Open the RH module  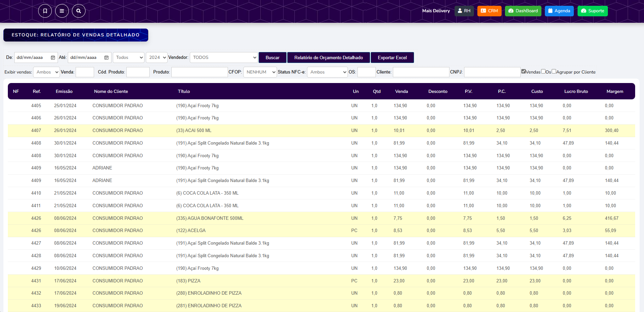464,11
